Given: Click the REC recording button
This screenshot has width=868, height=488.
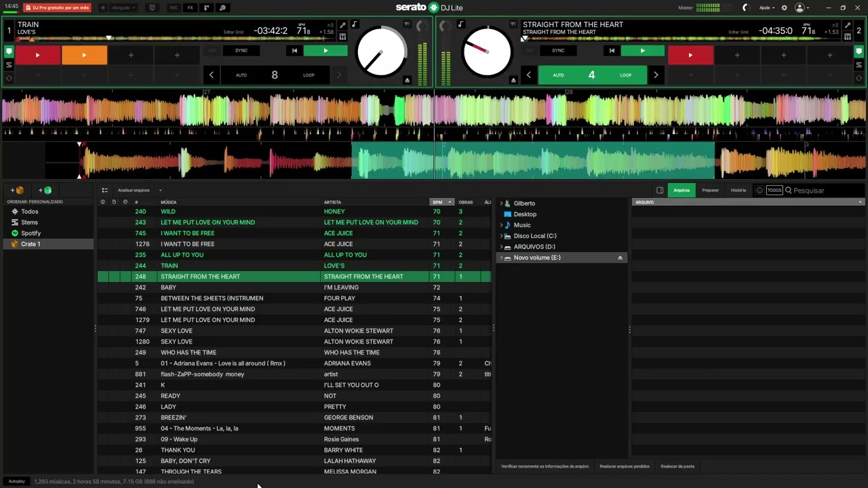Looking at the screenshot, I should tap(174, 7).
